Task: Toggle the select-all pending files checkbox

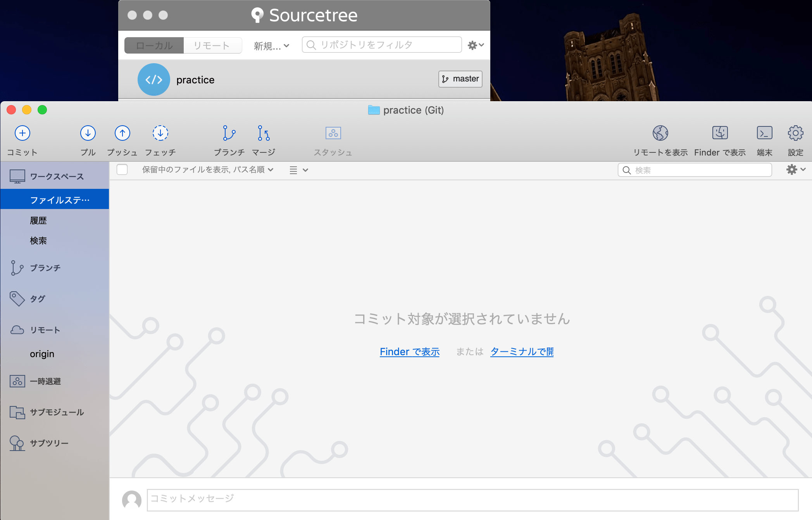Action: [122, 169]
